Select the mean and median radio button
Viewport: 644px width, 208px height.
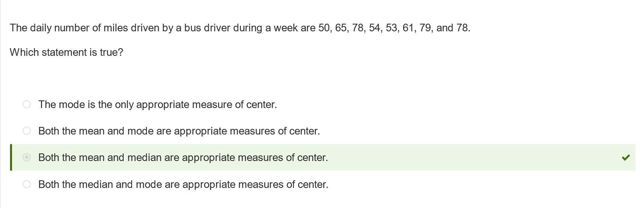click(x=26, y=157)
